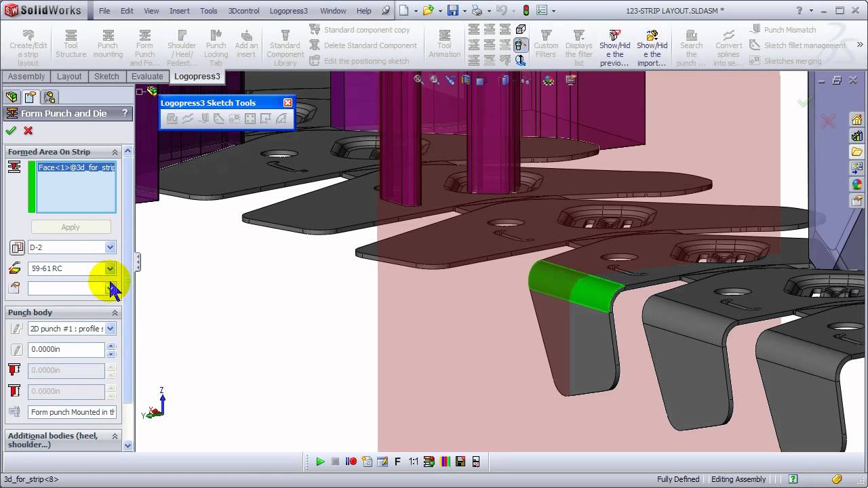Click the property panel down scroll arrow
868x488 pixels.
point(128,445)
